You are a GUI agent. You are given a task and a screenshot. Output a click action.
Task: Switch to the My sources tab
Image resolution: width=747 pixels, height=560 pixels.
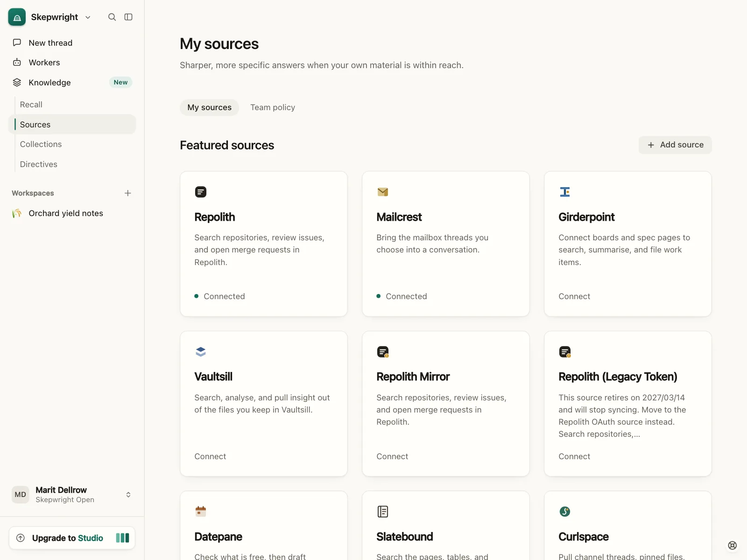pos(209,107)
